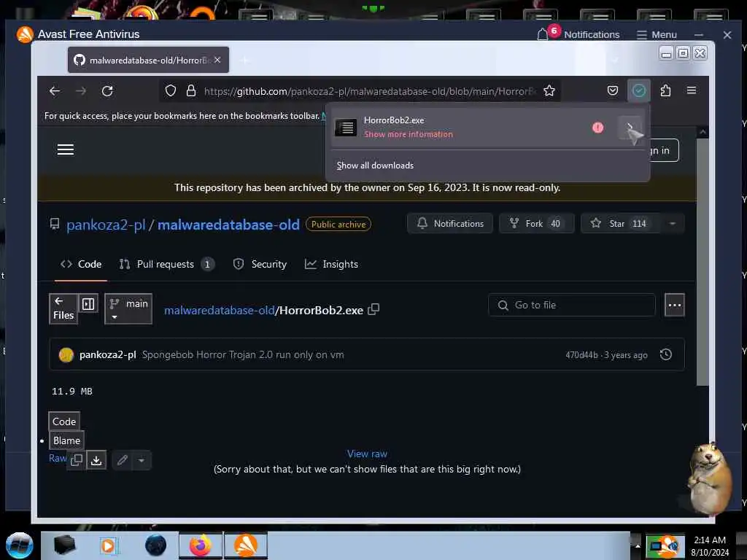The height and width of the screenshot is (560, 747).
Task: Click the page vertical scrollbar
Action: [703, 262]
